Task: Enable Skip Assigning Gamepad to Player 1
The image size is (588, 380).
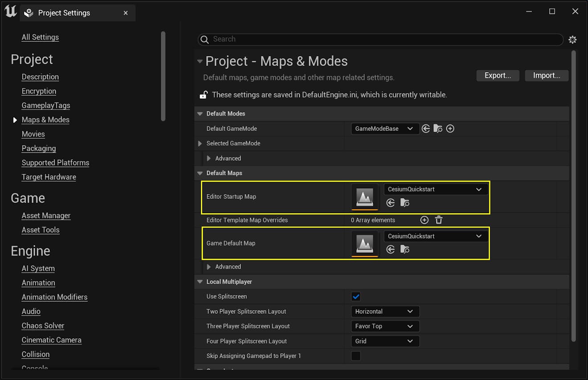Action: (355, 356)
